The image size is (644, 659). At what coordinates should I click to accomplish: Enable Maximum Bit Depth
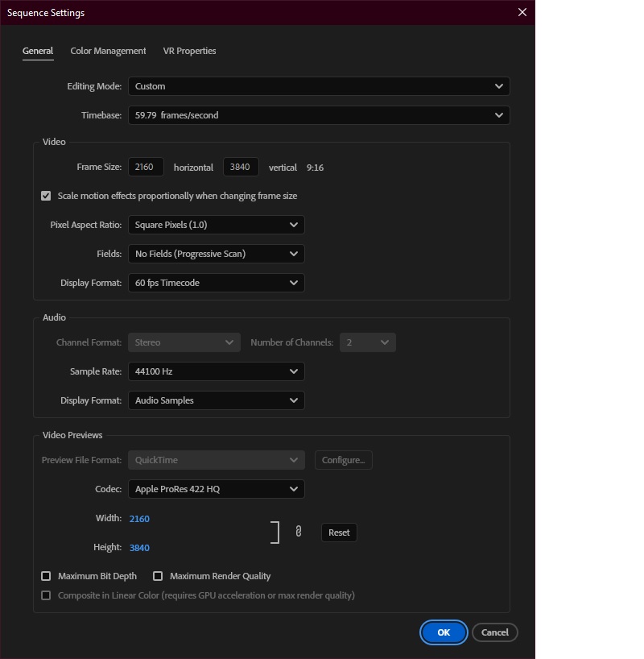[x=46, y=576]
